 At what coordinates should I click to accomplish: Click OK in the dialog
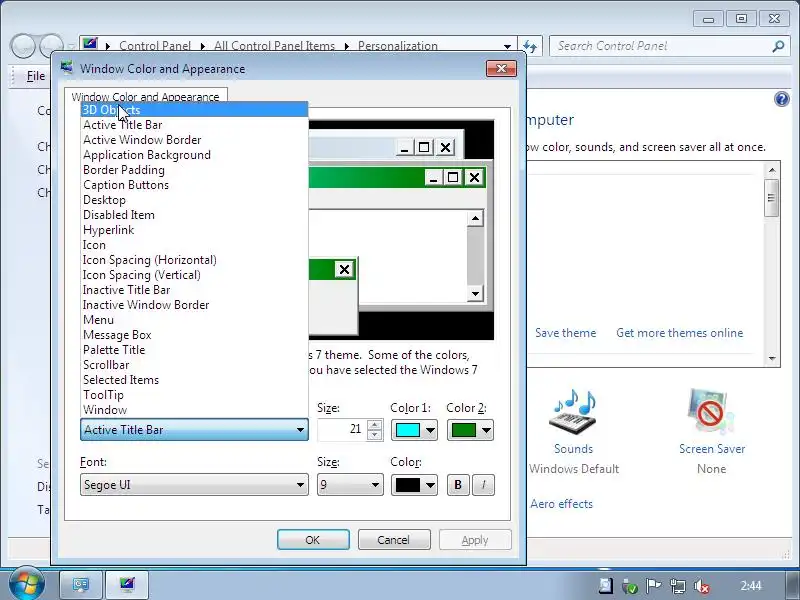pos(313,540)
